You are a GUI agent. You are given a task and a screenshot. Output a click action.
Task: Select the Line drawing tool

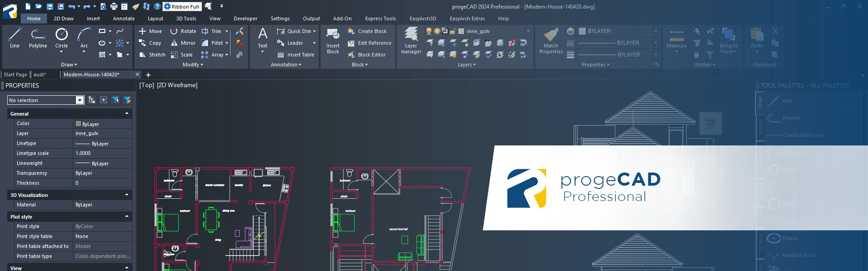pyautogui.click(x=14, y=37)
